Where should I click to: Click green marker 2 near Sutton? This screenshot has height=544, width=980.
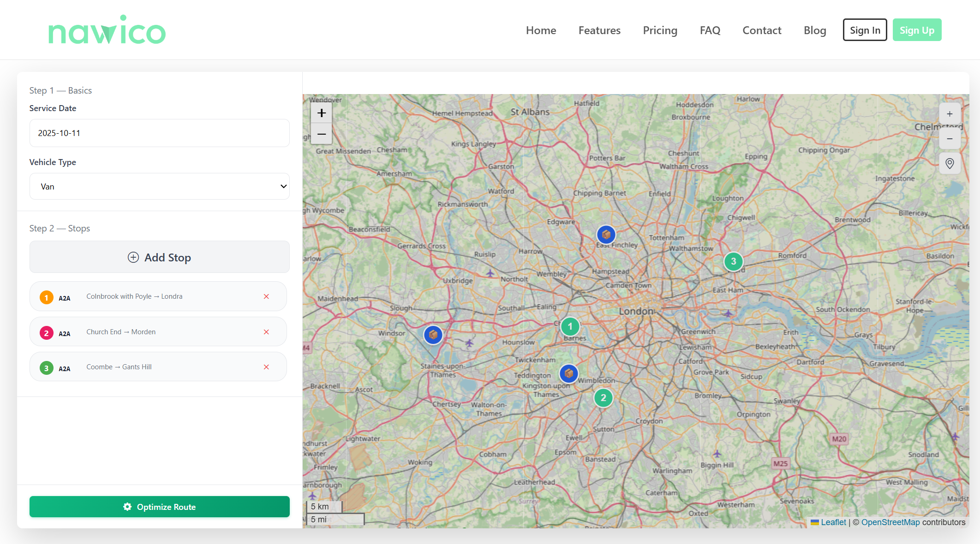pyautogui.click(x=603, y=398)
